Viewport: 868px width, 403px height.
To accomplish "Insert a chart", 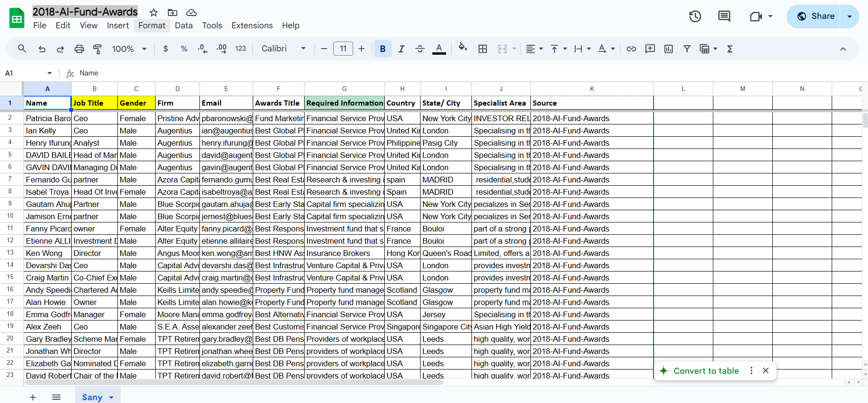I will pos(669,49).
